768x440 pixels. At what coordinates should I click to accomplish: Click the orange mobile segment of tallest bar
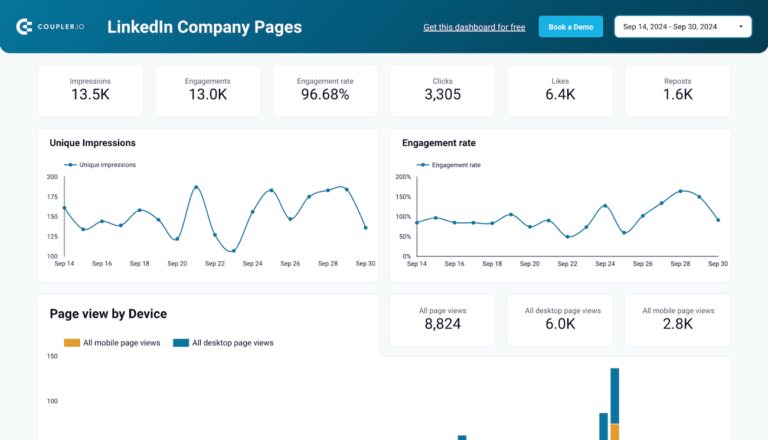pos(615,432)
